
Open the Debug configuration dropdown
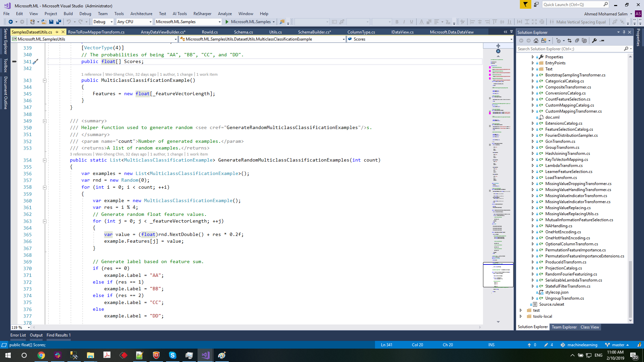[x=102, y=21]
